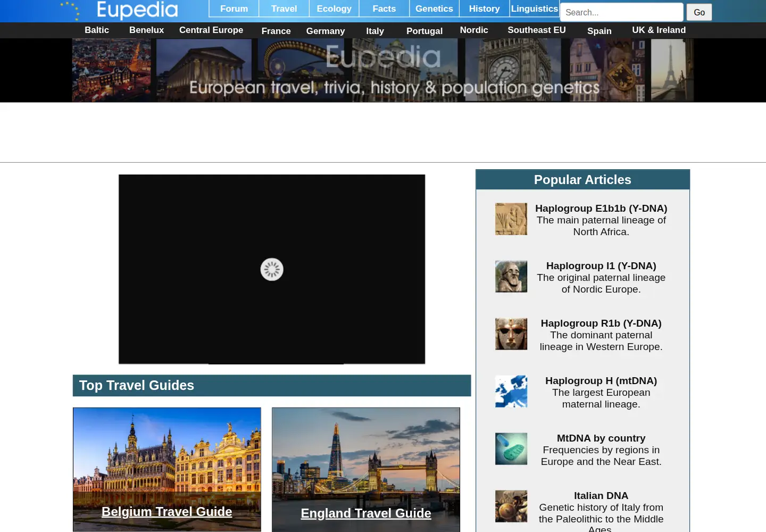
Task: Open the Haplogroup E1b1b (Y-DNA) article link
Action: click(x=601, y=209)
